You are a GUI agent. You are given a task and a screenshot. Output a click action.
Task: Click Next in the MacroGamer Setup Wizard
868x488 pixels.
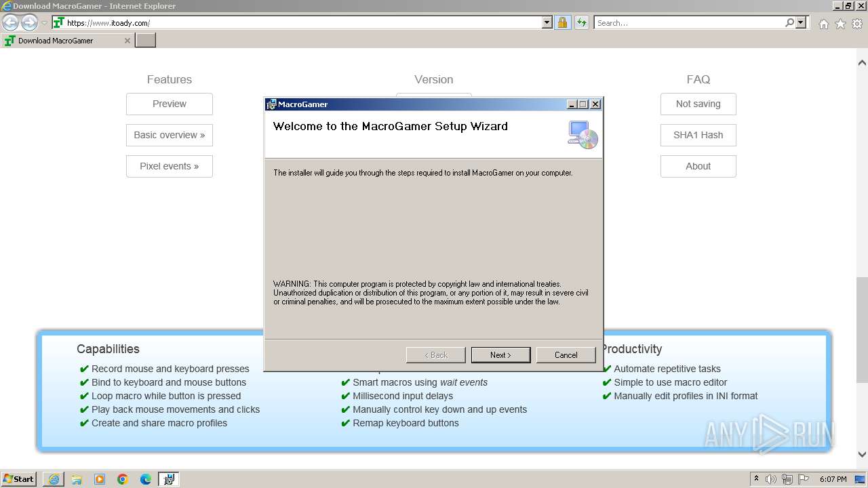(x=500, y=355)
